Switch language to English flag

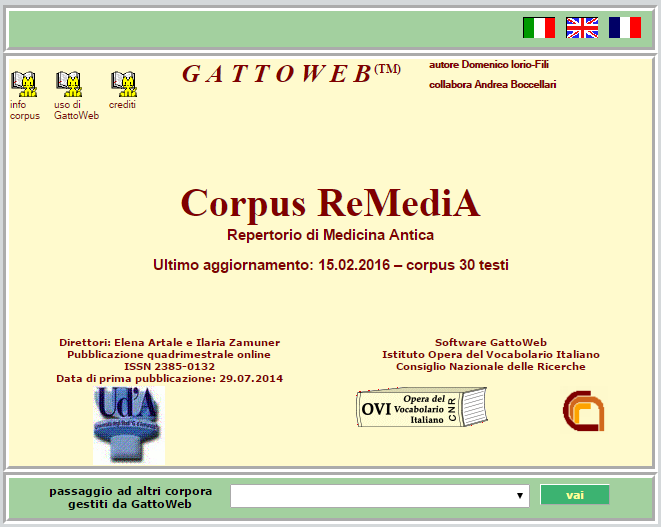(582, 28)
